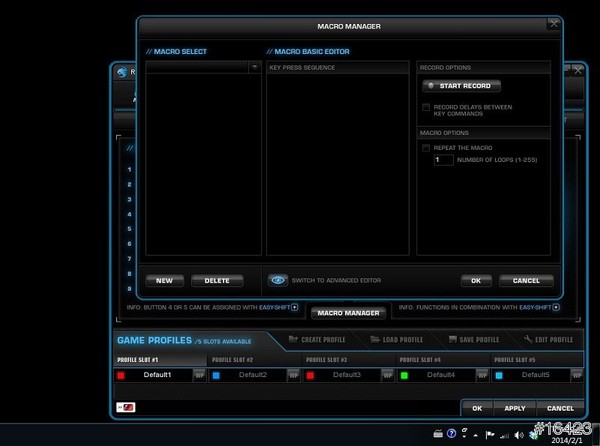This screenshot has height=446, width=600.
Task: Click the New macro button
Action: (x=165, y=281)
